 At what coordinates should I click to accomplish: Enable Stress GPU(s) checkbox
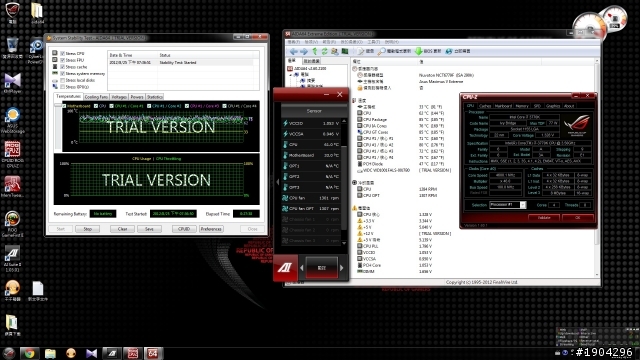click(x=62, y=87)
